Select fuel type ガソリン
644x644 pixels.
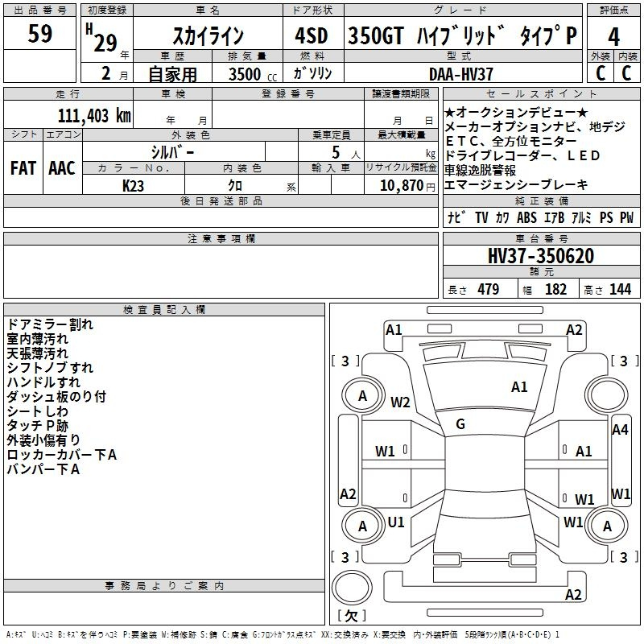click(312, 73)
